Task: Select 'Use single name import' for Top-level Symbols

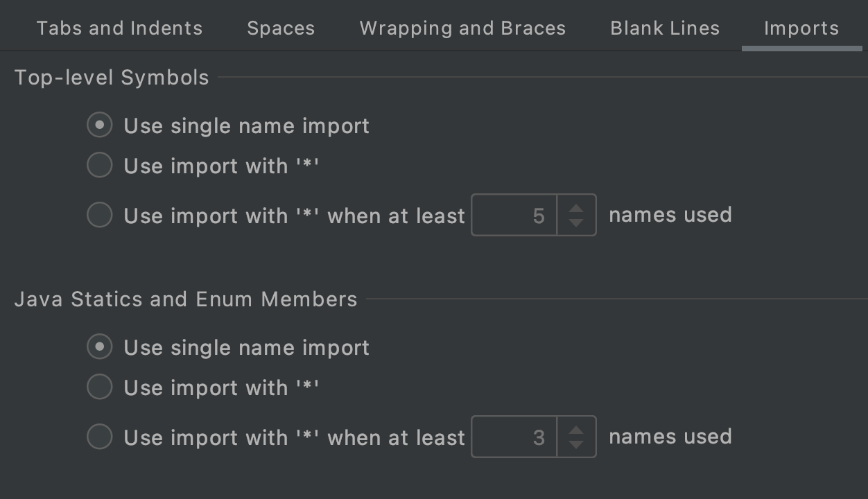Action: 99,125
